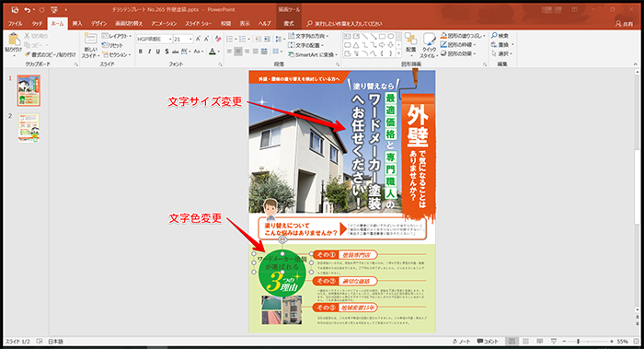Open Shape Fill (図形の塗りつぶし) dropdown
This screenshot has height=349, width=644.
click(x=463, y=36)
